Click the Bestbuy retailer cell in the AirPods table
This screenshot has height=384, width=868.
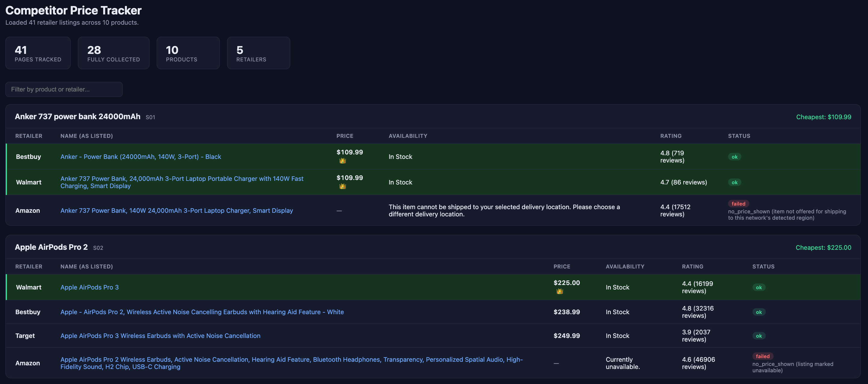(x=28, y=312)
